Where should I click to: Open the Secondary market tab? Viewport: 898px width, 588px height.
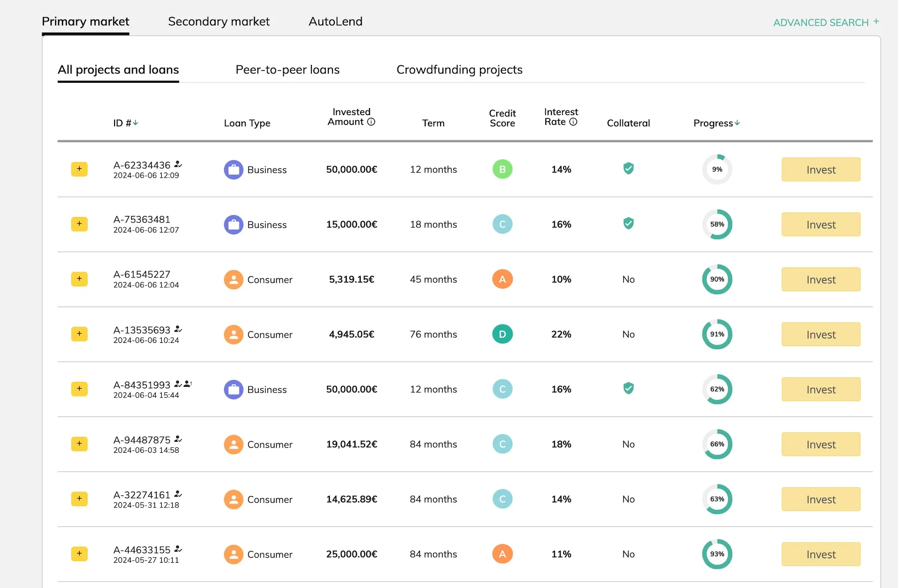(x=218, y=22)
